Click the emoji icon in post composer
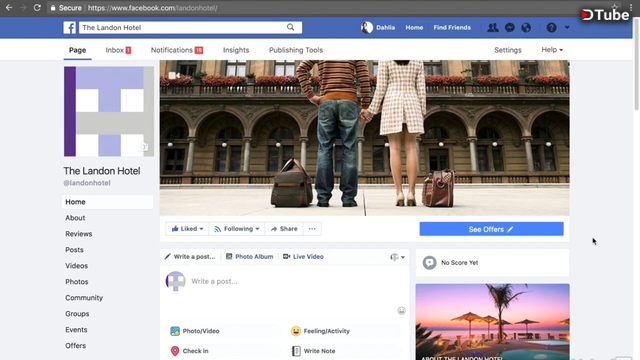 (x=401, y=311)
